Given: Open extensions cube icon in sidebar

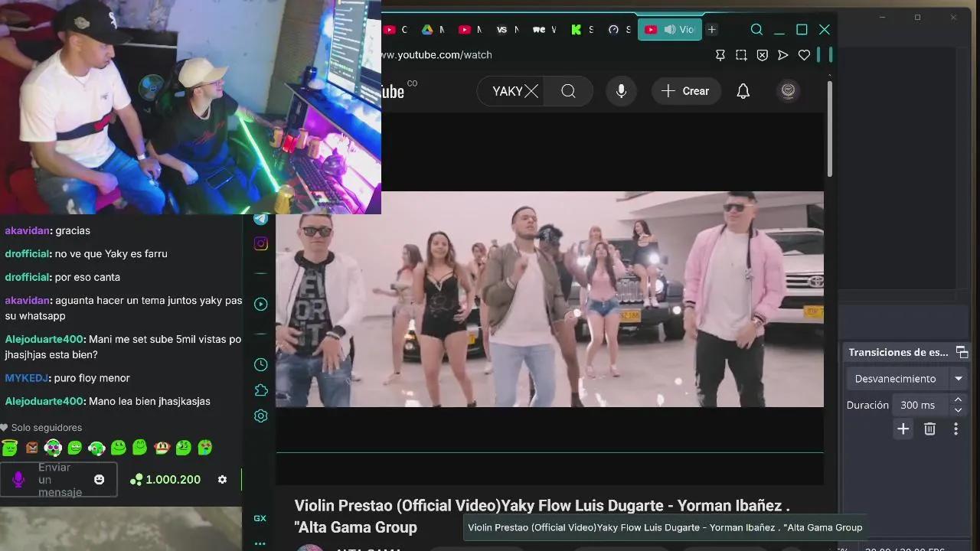Looking at the screenshot, I should pos(260,390).
